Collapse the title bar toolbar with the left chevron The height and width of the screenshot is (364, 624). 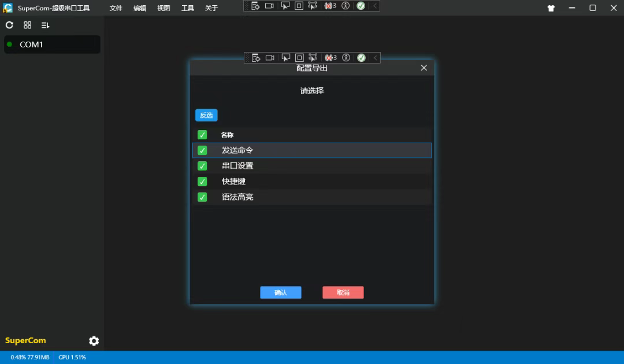click(375, 6)
